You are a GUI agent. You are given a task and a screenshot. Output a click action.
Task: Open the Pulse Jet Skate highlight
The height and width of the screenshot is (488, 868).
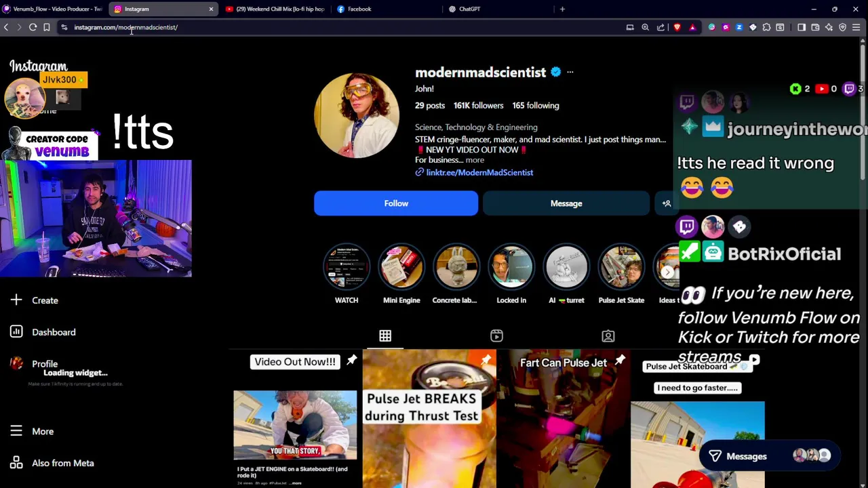621,274
